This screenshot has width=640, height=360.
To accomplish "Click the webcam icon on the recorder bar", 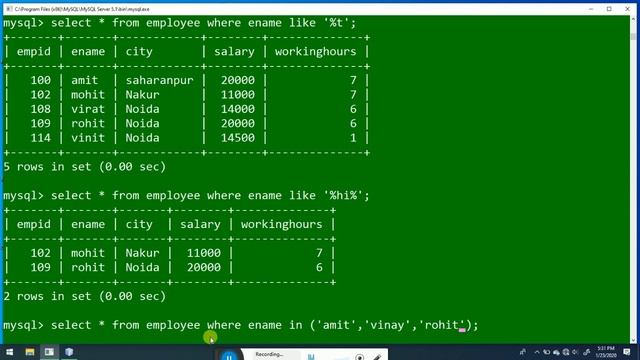I will coord(360,357).
